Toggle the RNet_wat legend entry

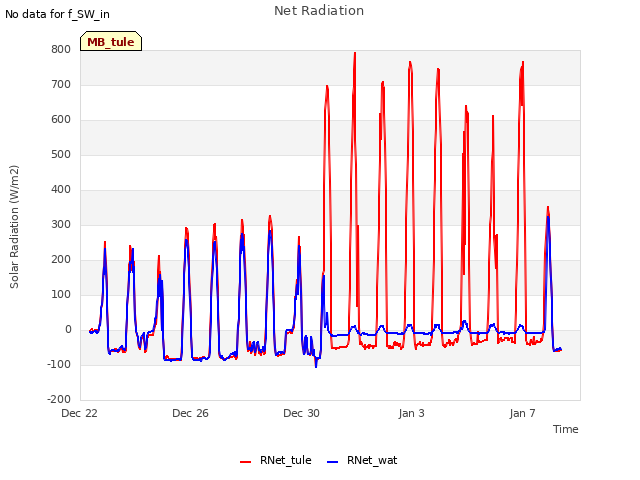point(362,460)
